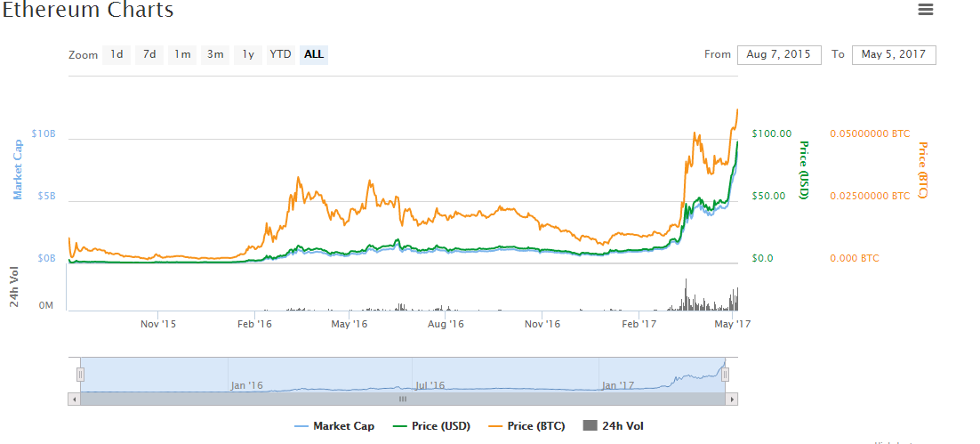Toggle 24h Vol series in legend
The image size is (980, 444).
(613, 426)
